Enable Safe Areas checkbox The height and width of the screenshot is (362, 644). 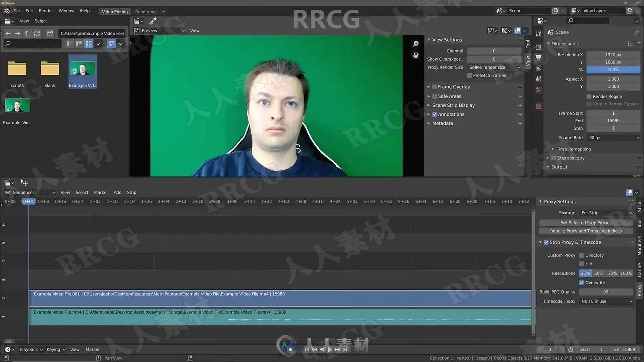tap(435, 96)
